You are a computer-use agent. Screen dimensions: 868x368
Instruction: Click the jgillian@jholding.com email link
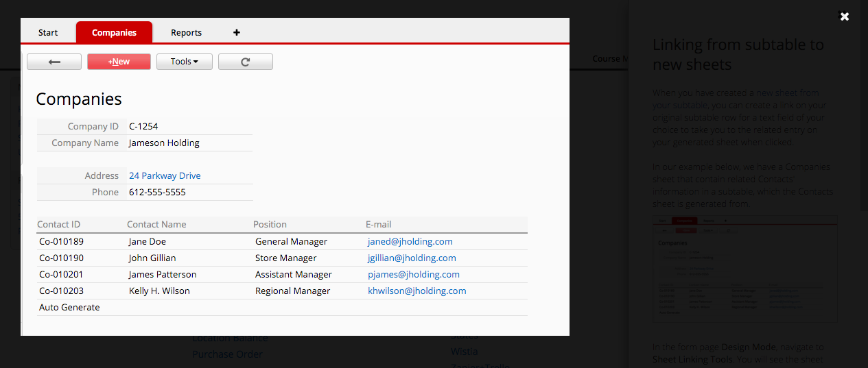point(412,258)
